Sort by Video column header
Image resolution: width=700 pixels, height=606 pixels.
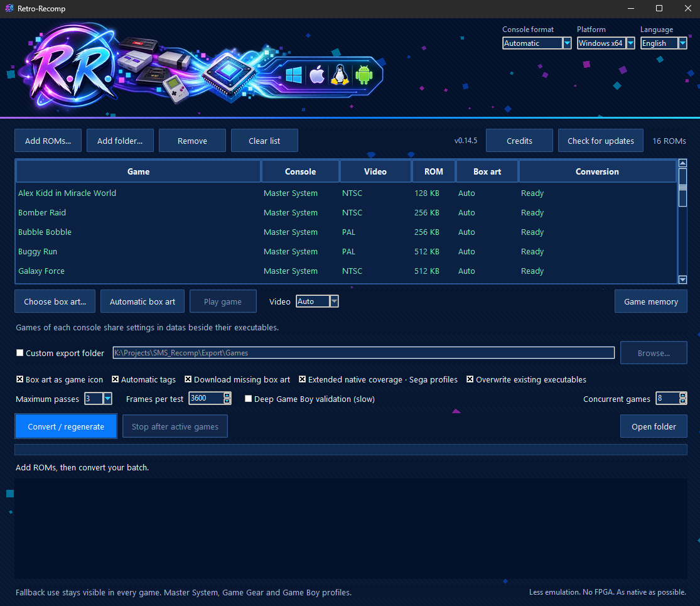[375, 171]
